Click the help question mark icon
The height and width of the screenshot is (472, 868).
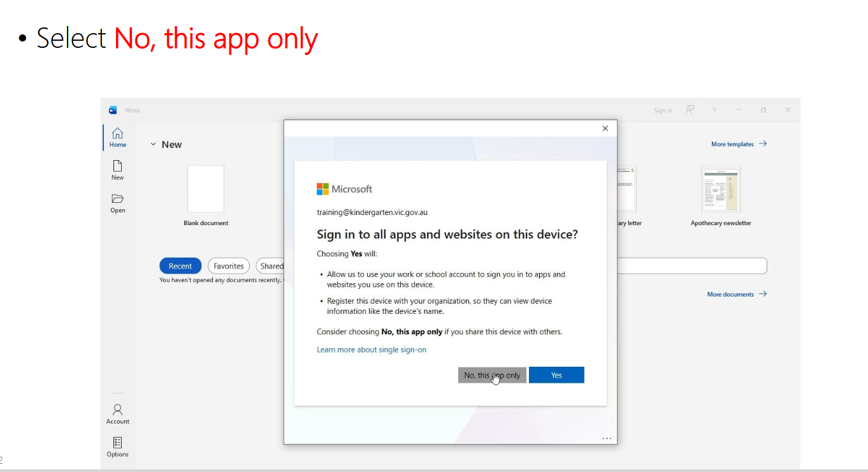(714, 110)
